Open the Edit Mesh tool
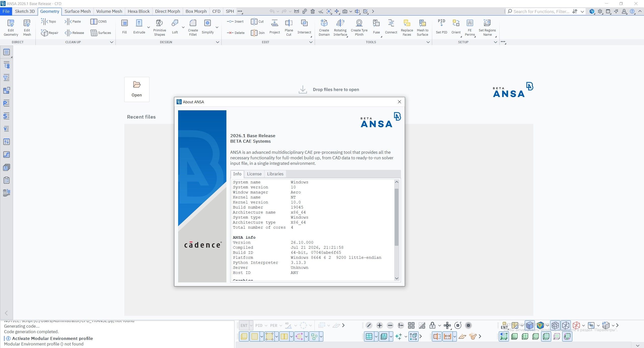 [27, 28]
